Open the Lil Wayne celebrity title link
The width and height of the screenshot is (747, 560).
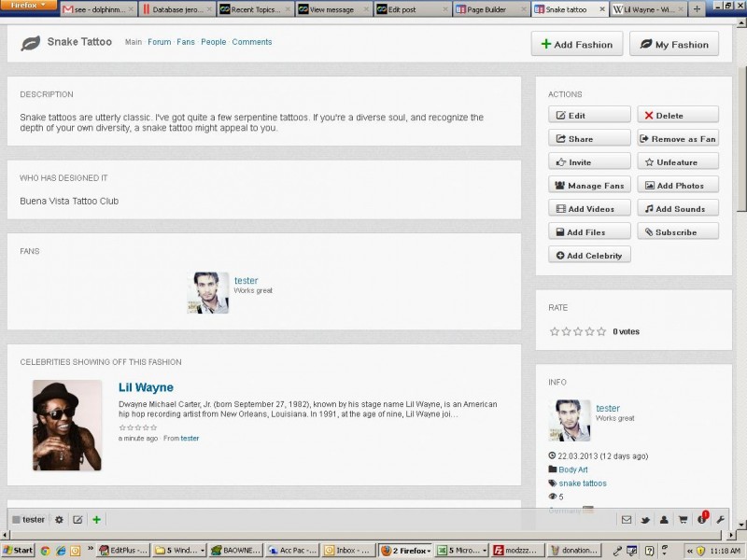[x=146, y=387]
